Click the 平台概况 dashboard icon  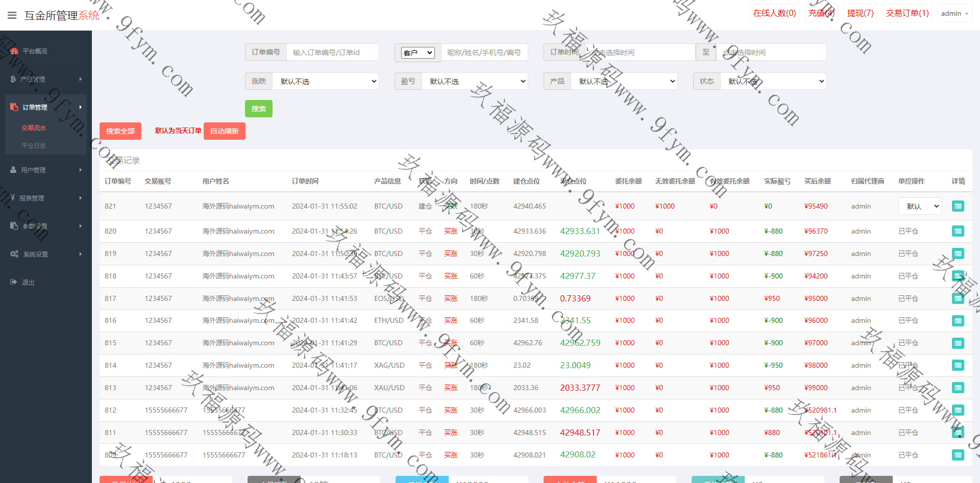14,51
